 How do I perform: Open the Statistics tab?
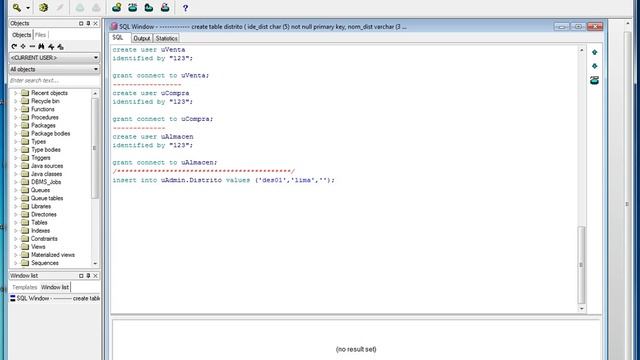[167, 38]
